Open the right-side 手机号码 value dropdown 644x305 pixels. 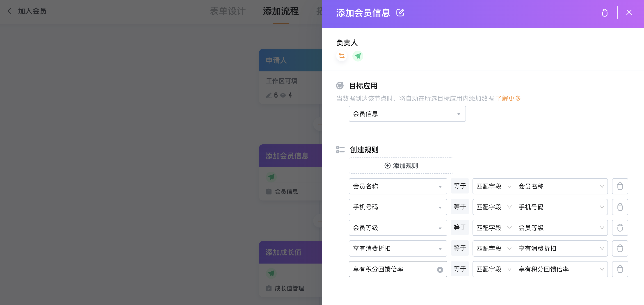[561, 207]
